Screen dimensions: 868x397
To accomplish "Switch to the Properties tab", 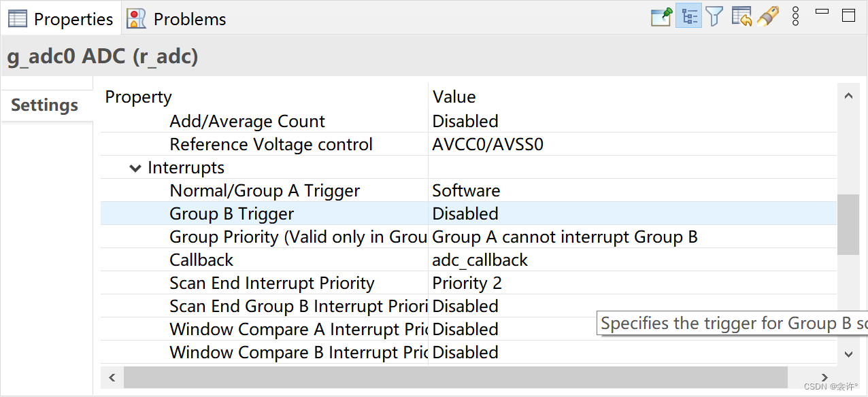I will point(61,18).
